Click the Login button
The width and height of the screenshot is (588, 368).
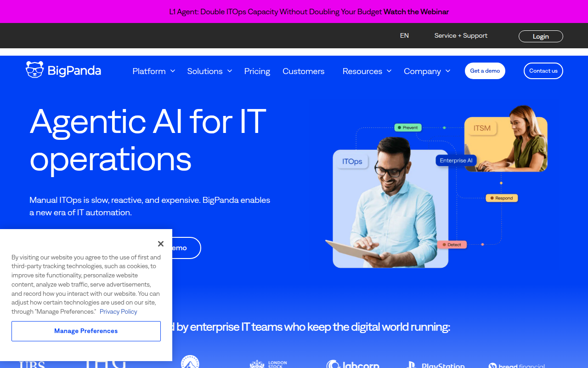(541, 36)
